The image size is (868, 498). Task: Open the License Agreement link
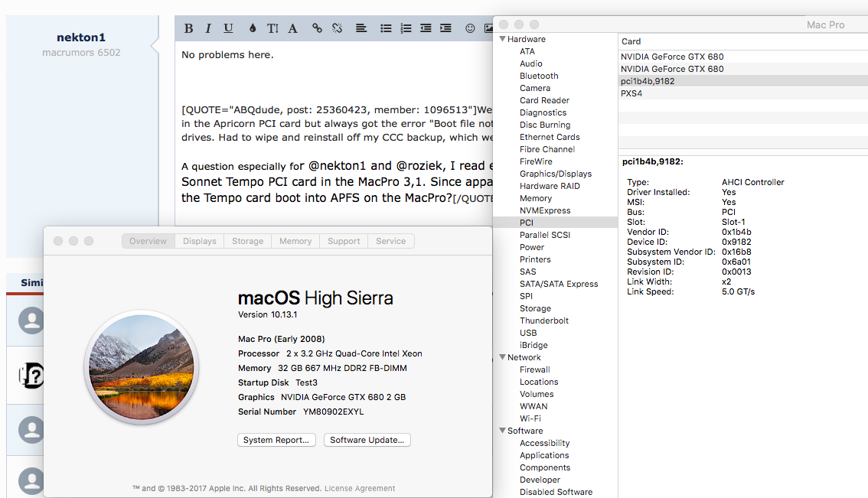point(360,488)
